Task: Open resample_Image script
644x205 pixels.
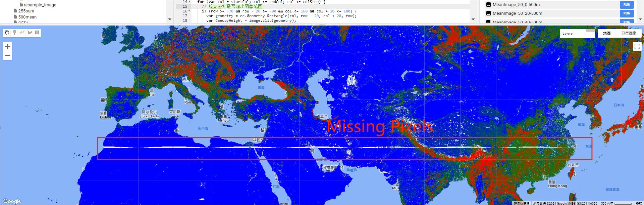Action: pyautogui.click(x=40, y=5)
